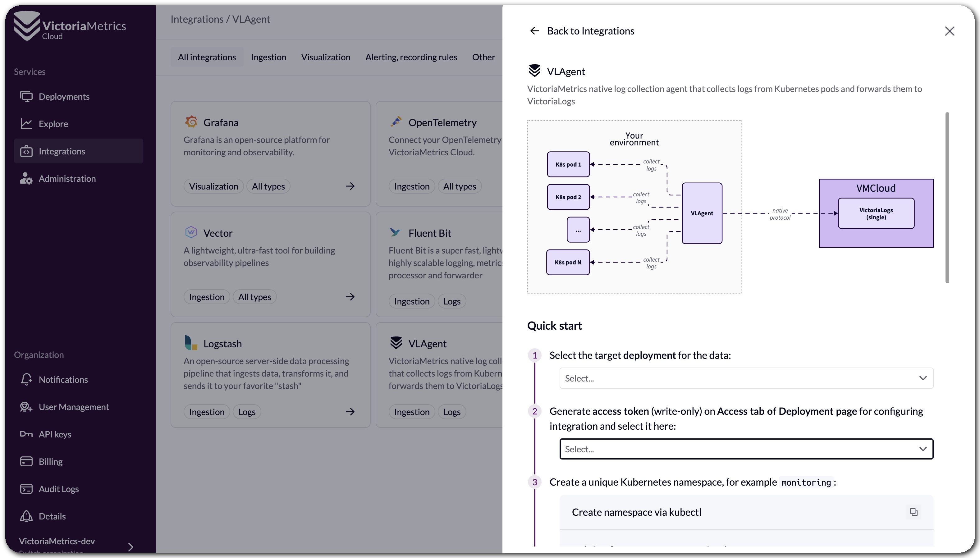The image size is (980, 558).
Task: Expand the VictoriaMetrics-dev organization switcher
Action: pyautogui.click(x=131, y=547)
